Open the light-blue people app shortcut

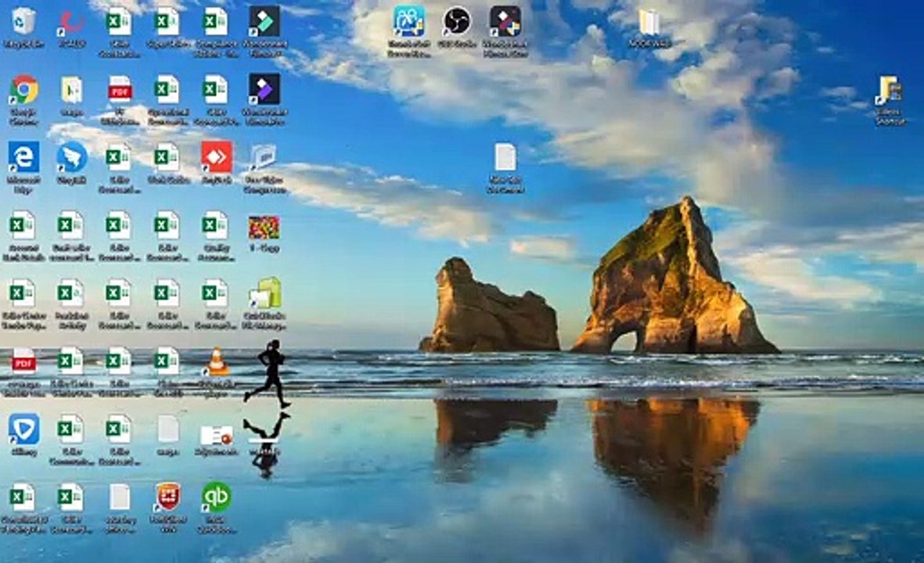[x=408, y=22]
